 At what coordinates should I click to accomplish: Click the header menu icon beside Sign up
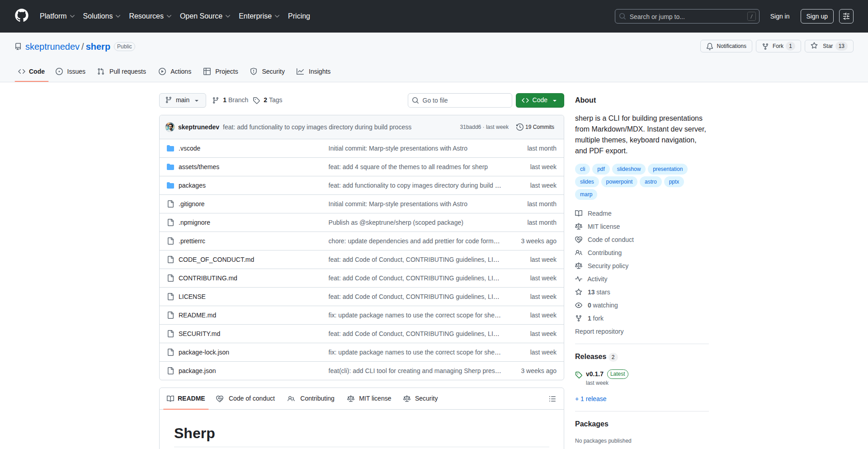pyautogui.click(x=846, y=16)
